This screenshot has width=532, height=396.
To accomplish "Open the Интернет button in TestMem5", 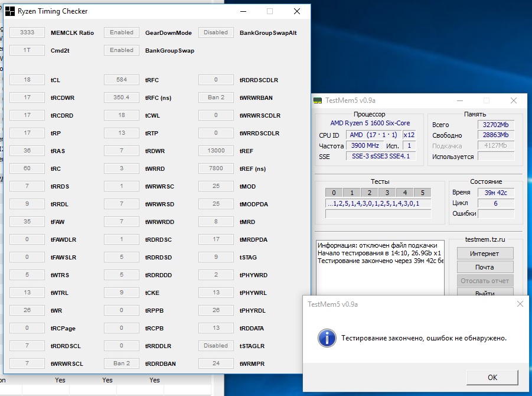I will coord(485,254).
